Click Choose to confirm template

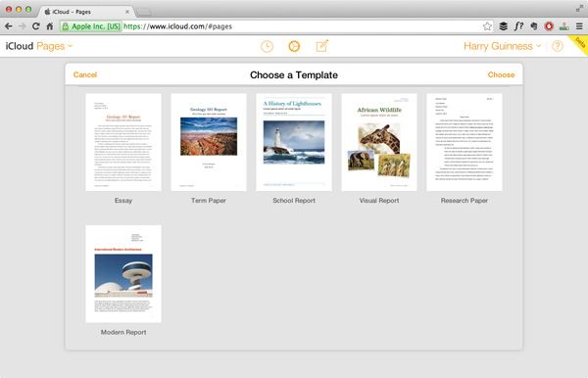pos(501,74)
